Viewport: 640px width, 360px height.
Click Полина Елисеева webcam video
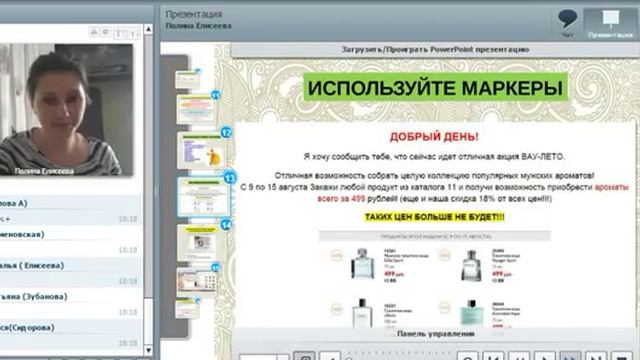point(66,110)
